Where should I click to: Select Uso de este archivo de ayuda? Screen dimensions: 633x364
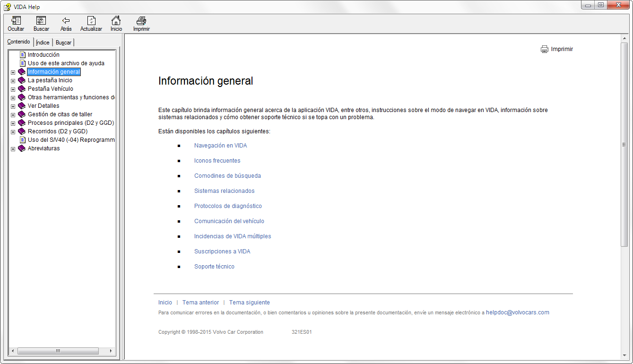(x=66, y=63)
